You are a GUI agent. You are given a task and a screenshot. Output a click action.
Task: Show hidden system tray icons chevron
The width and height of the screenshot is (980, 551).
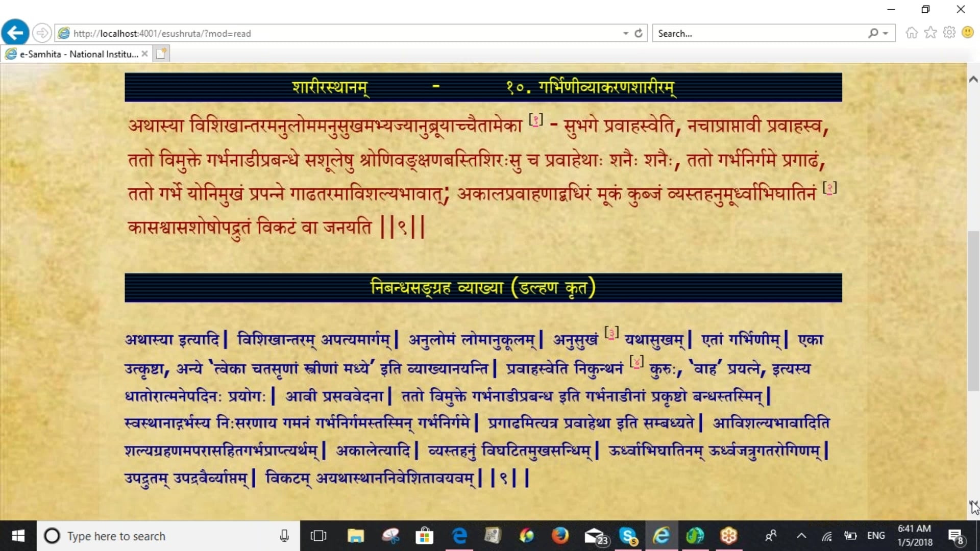801,536
